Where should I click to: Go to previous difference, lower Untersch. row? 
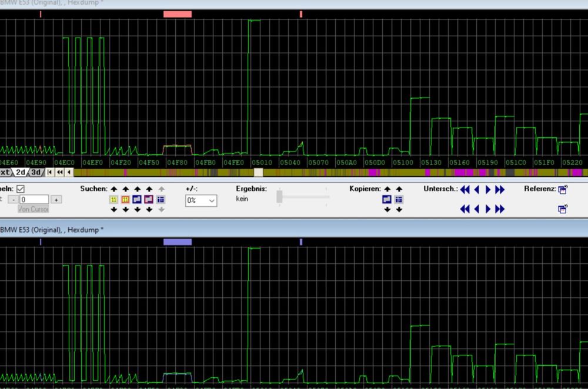pos(477,209)
